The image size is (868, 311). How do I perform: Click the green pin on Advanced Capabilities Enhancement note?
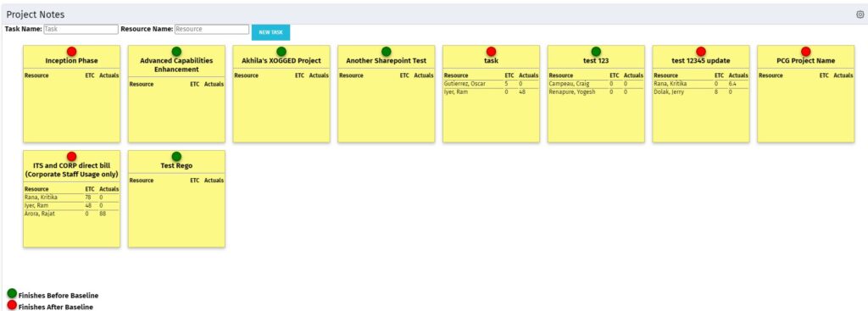click(176, 52)
